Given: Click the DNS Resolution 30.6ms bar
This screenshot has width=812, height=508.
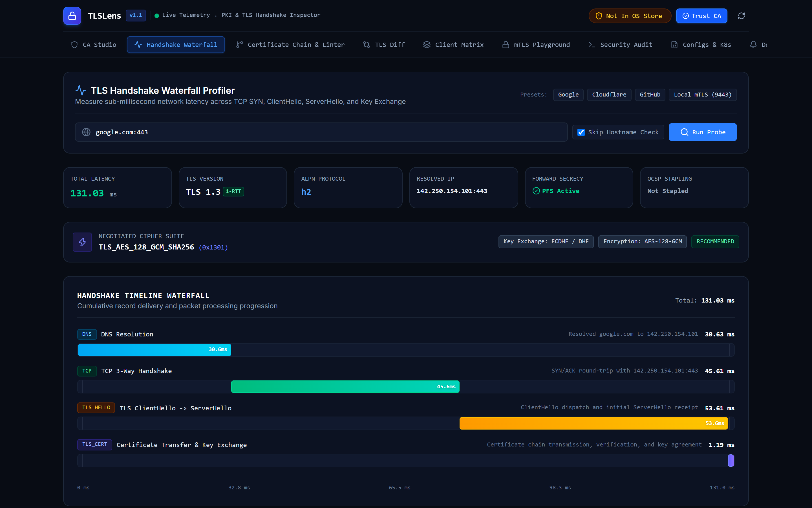Looking at the screenshot, I should tap(154, 350).
